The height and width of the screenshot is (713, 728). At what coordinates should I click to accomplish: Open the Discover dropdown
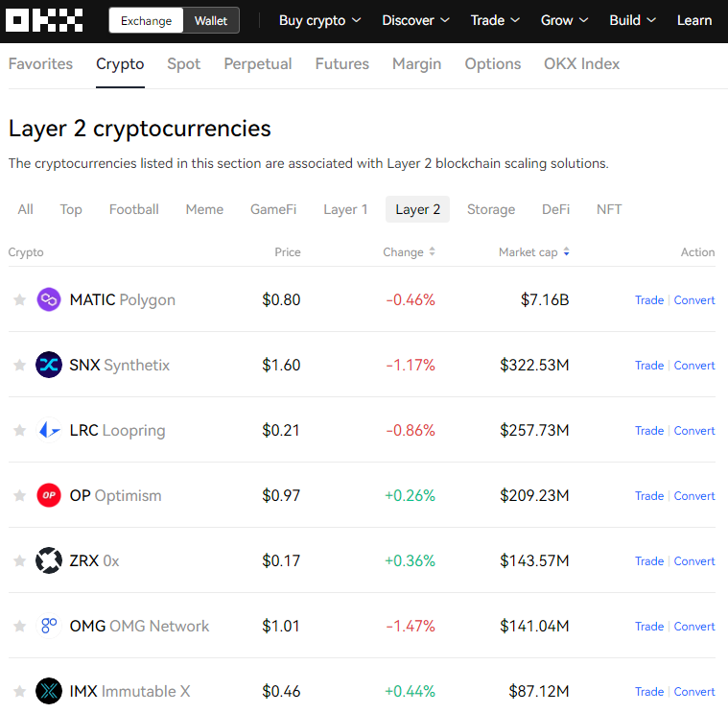[x=415, y=20]
